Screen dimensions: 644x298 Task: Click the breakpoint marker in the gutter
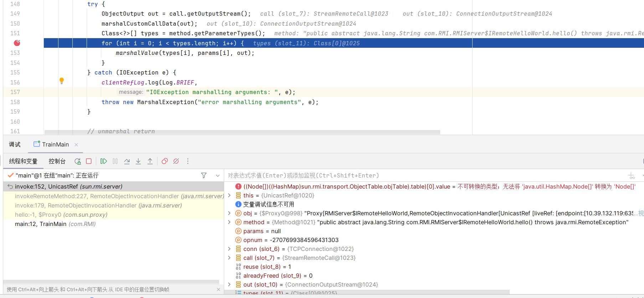(x=17, y=43)
